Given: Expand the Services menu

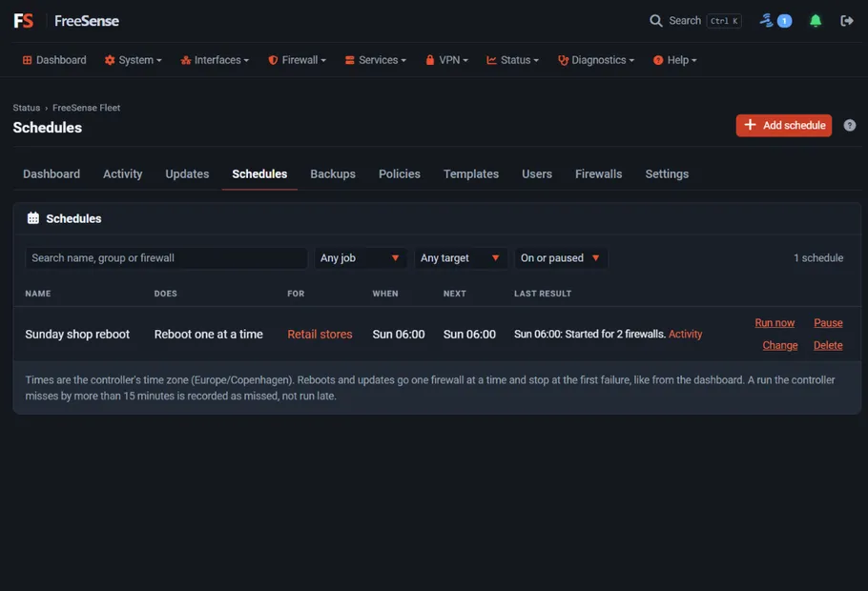Looking at the screenshot, I should click(376, 60).
